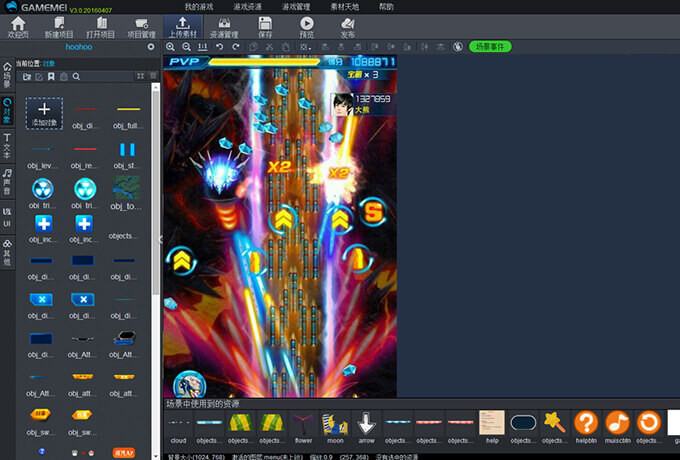Click the hoohoo project name
The height and width of the screenshot is (460, 680).
[x=79, y=47]
